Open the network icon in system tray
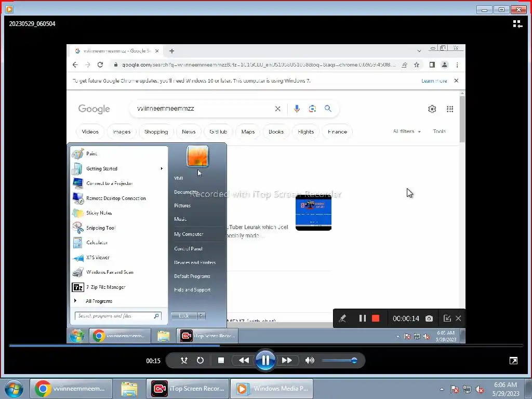Viewport: 532px width, 399px height. (x=467, y=389)
